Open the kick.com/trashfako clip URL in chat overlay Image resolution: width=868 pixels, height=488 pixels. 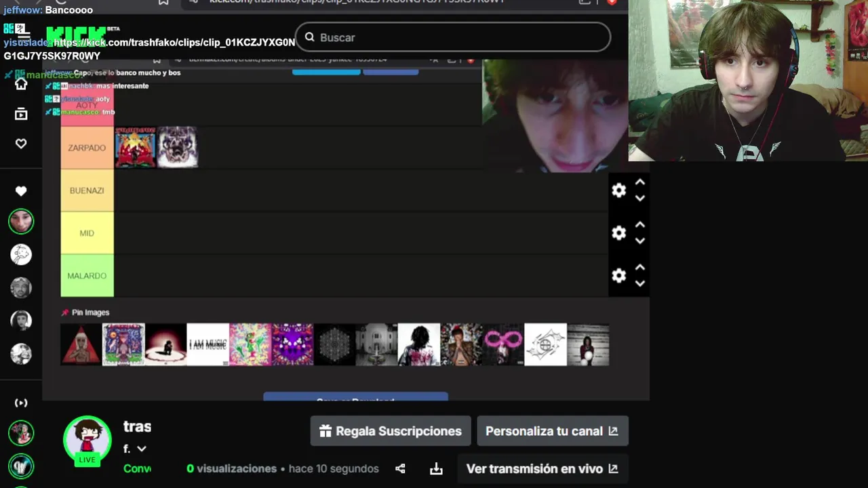(x=150, y=49)
